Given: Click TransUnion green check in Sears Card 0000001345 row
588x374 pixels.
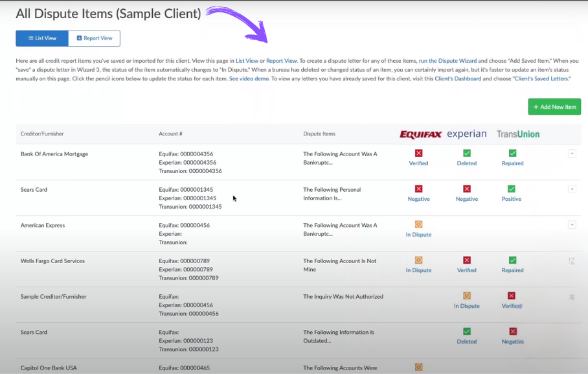Looking at the screenshot, I should (x=511, y=189).
